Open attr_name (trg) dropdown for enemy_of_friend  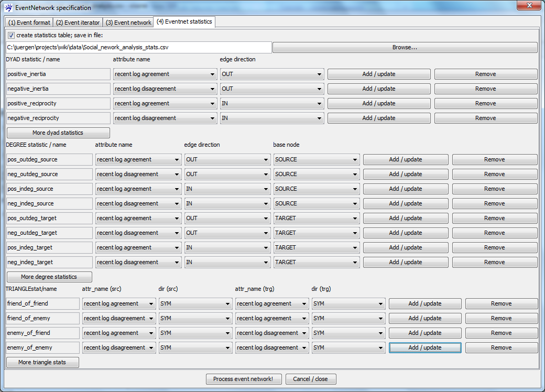[272, 333]
